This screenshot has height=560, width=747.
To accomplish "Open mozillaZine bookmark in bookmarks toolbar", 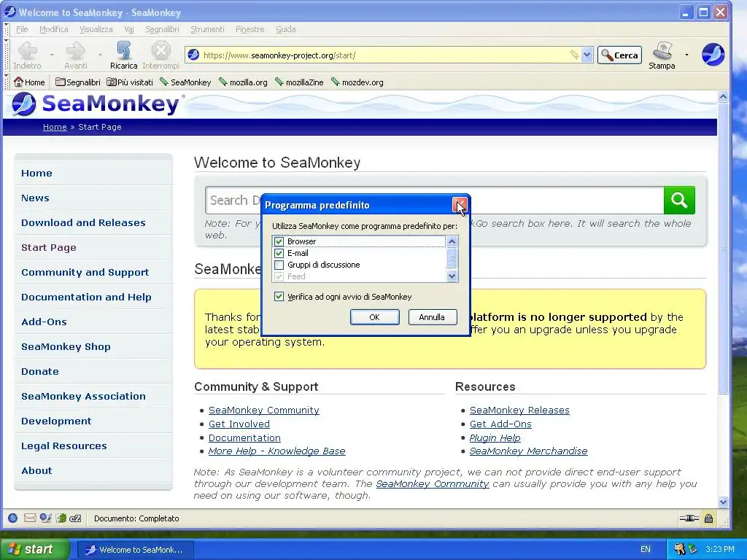I will [299, 82].
